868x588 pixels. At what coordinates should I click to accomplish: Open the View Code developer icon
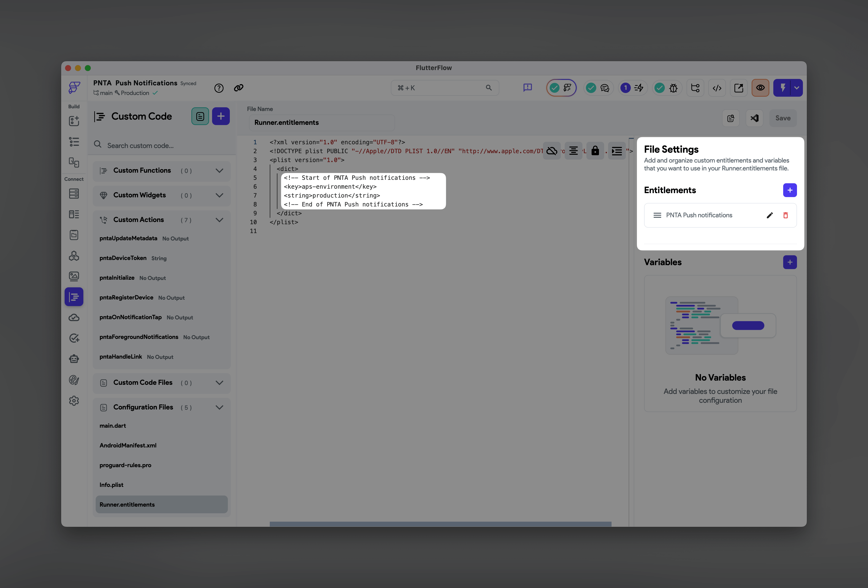717,88
